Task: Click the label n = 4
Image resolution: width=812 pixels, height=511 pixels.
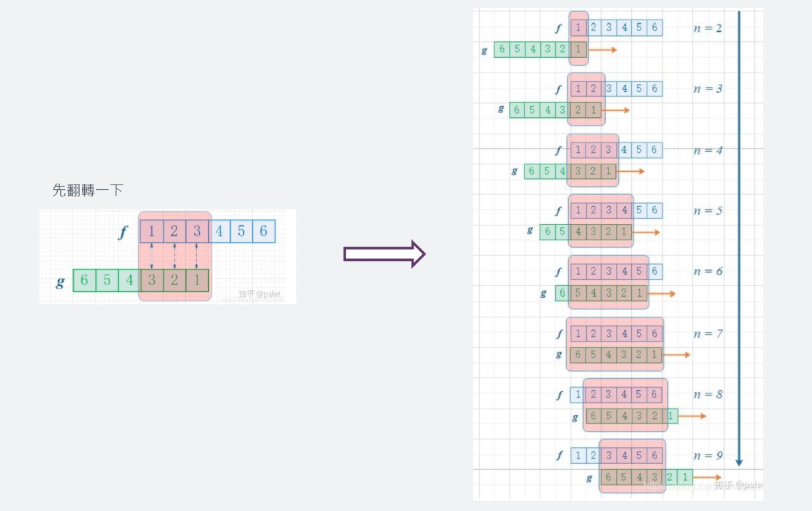Action: click(708, 151)
